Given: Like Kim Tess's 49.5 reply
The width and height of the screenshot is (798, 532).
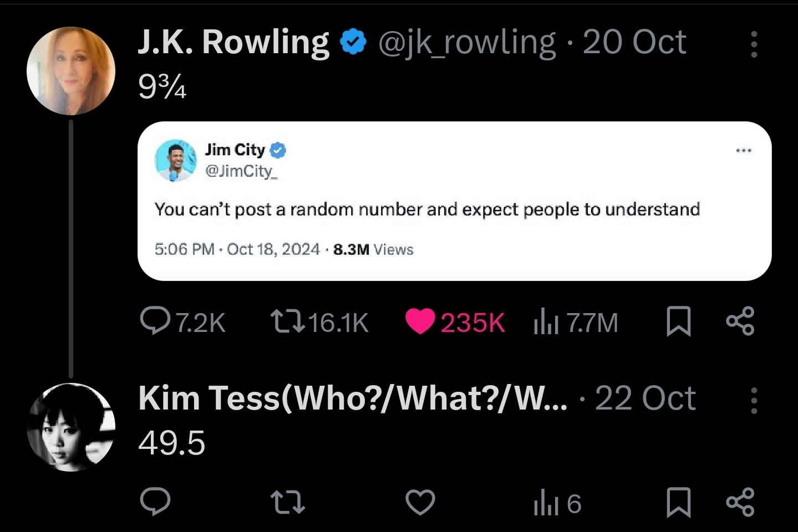Looking at the screenshot, I should point(420,503).
